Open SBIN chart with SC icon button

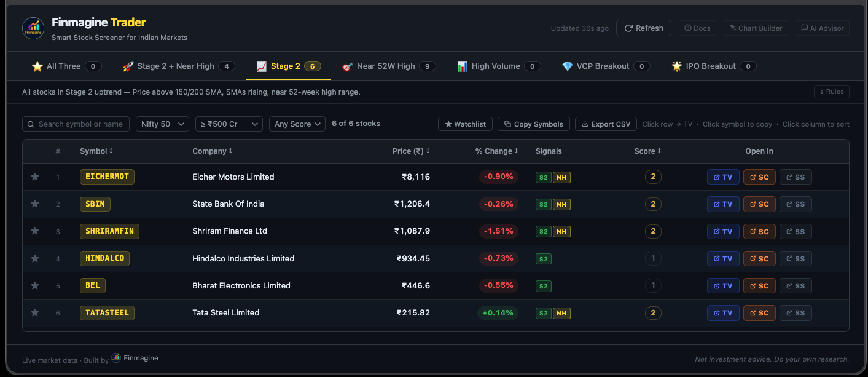[x=759, y=204]
